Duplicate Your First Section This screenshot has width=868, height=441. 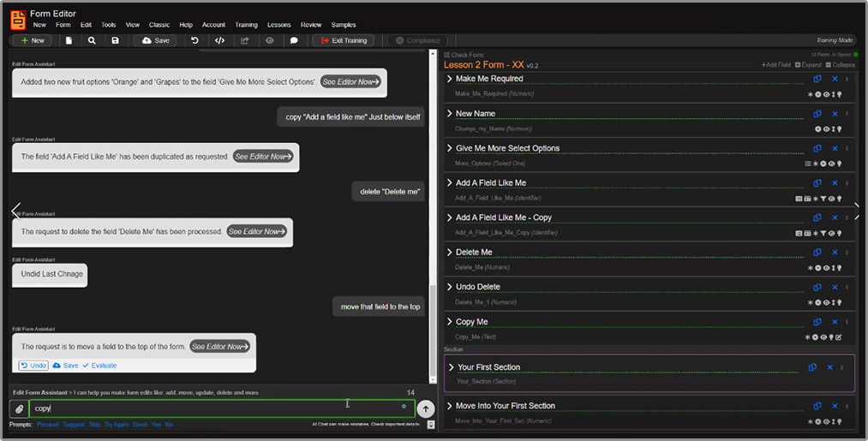click(812, 367)
